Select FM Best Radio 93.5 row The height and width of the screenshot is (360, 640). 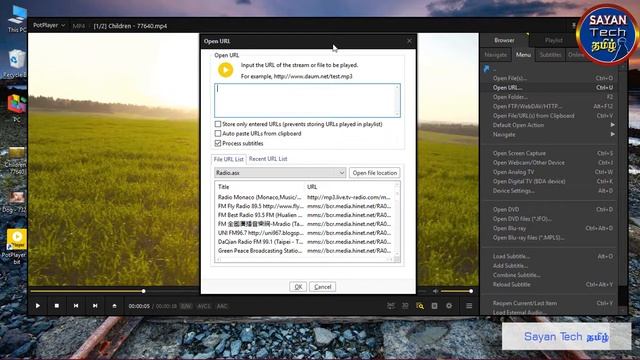[304, 215]
